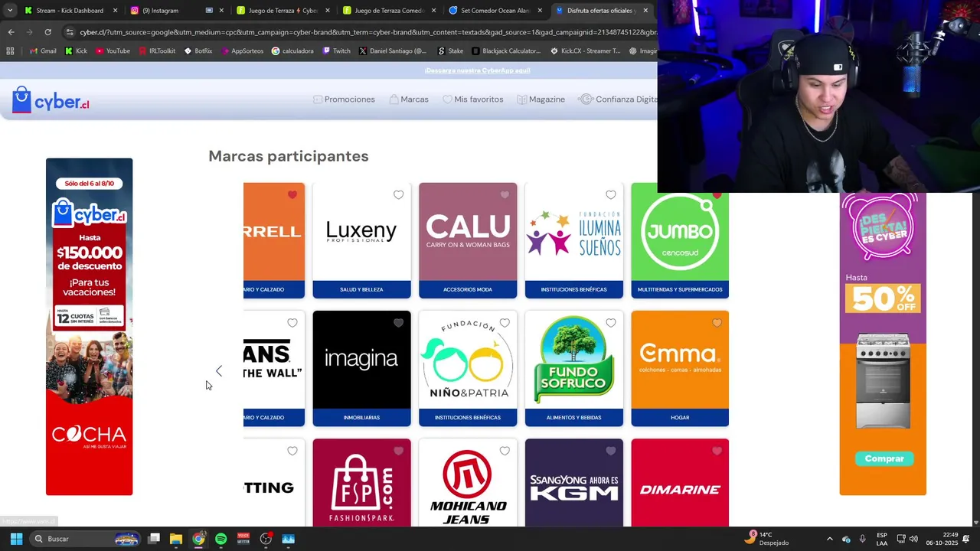The image size is (980, 551).
Task: Favorite the CALU brand heart
Action: point(505,195)
